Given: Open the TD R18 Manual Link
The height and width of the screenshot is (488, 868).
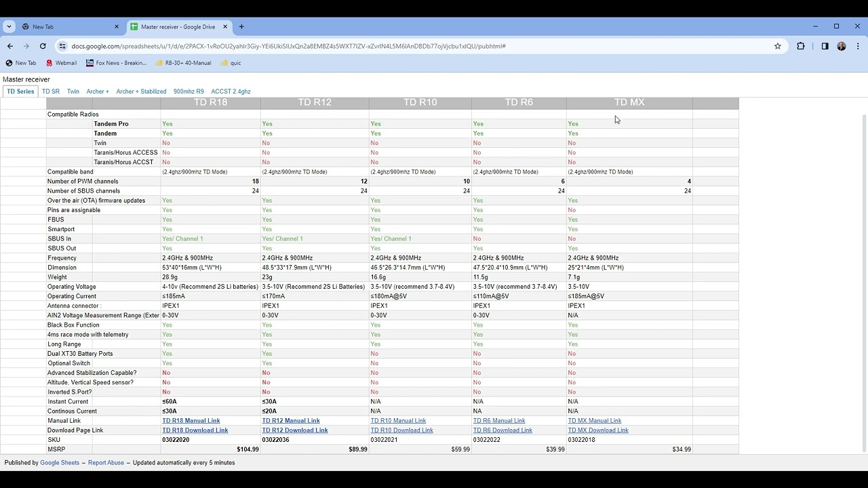Looking at the screenshot, I should (x=191, y=421).
